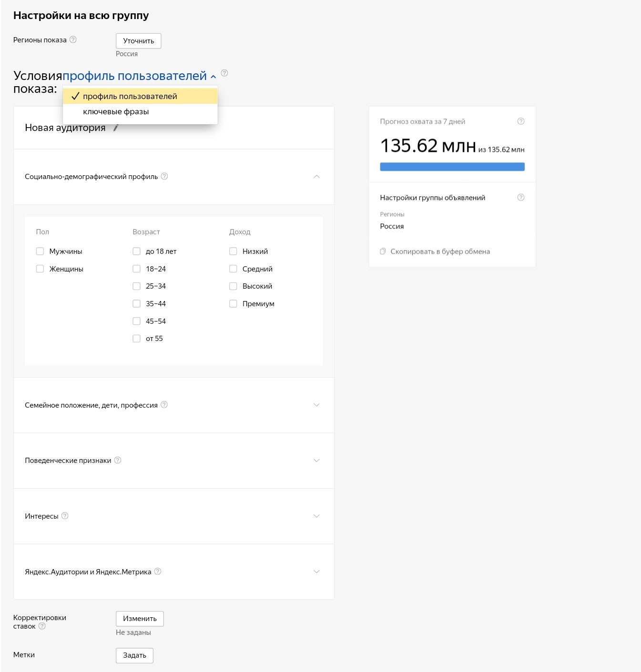Click the Уточнить regions button
This screenshot has height=672, width=641.
(x=139, y=41)
